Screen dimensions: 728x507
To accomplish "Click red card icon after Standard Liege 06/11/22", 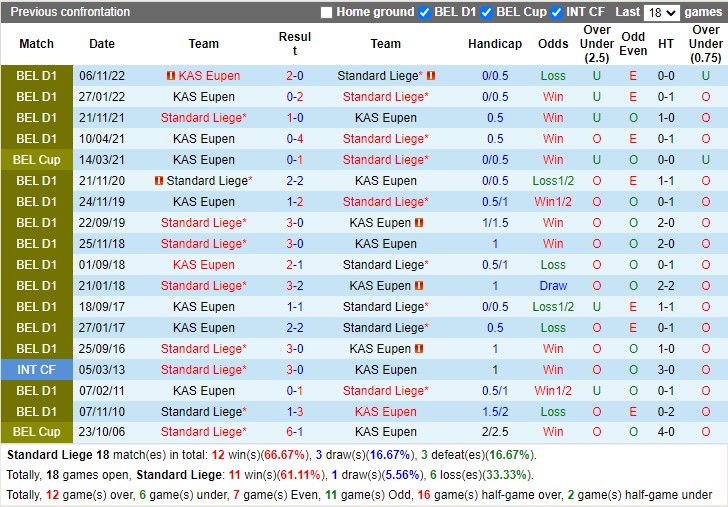I will tap(431, 75).
